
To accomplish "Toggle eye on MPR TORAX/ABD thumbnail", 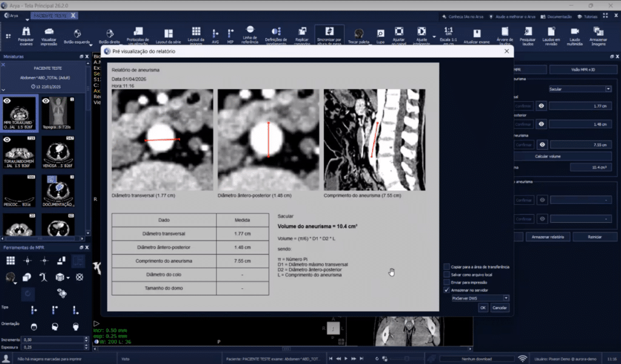I will point(7,101).
